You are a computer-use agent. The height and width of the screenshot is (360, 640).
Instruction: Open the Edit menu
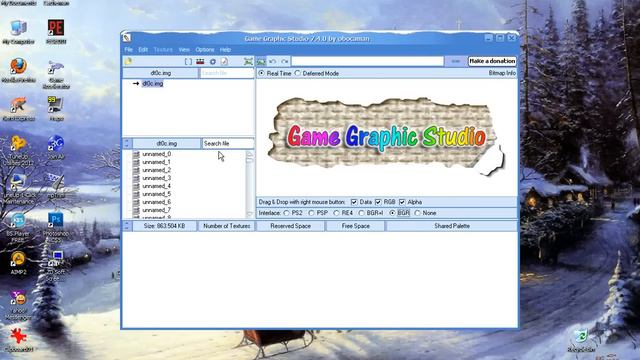click(143, 49)
